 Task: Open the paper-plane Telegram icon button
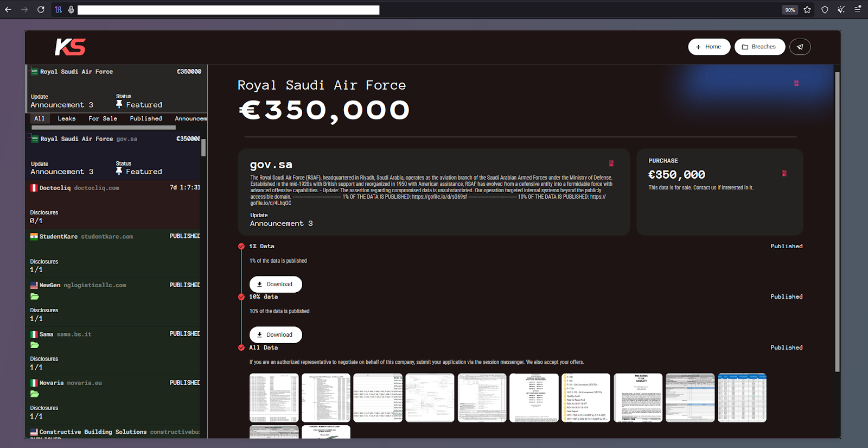point(800,47)
